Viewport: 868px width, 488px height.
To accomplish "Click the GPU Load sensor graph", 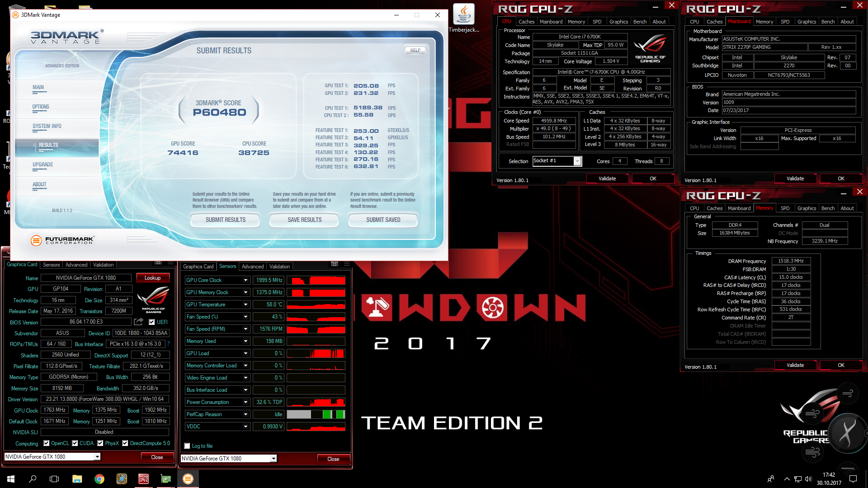I will point(316,353).
